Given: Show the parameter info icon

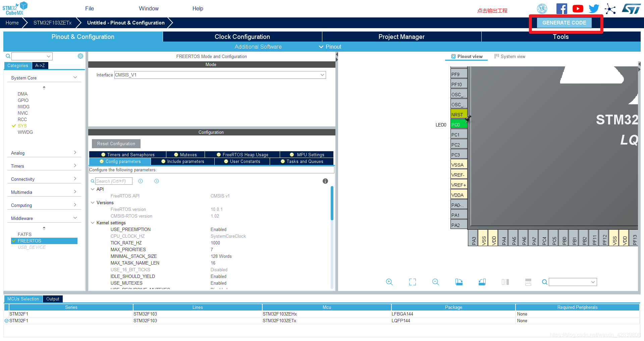Looking at the screenshot, I should 325,181.
